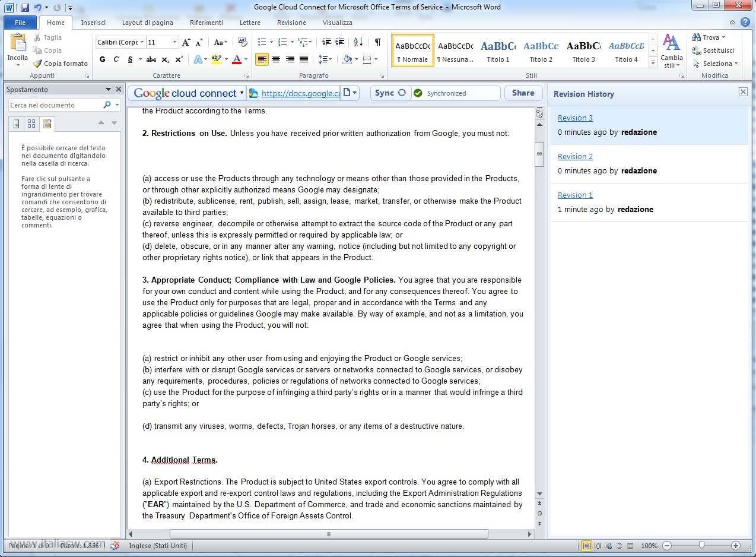The image size is (756, 557).
Task: Toggle show paragraph marks ¶
Action: 377,42
